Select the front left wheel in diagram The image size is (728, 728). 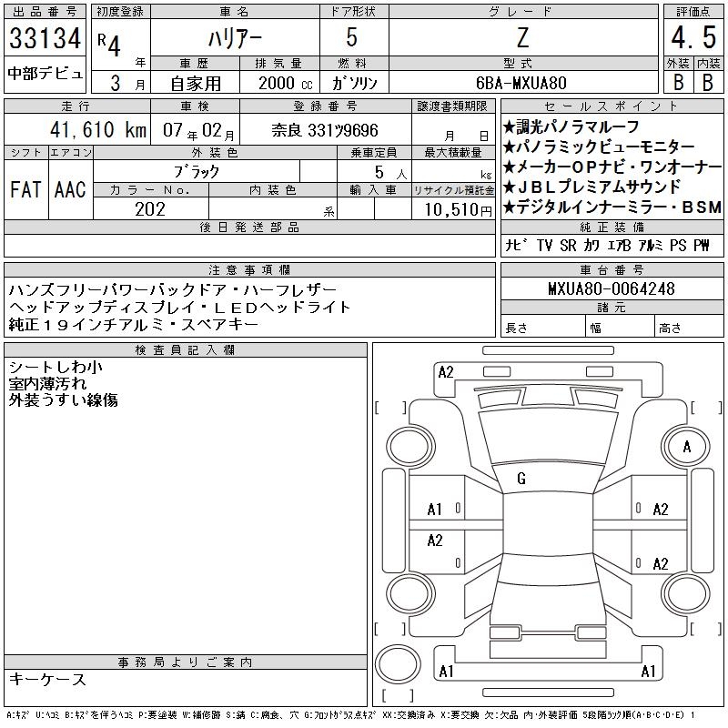tap(410, 448)
